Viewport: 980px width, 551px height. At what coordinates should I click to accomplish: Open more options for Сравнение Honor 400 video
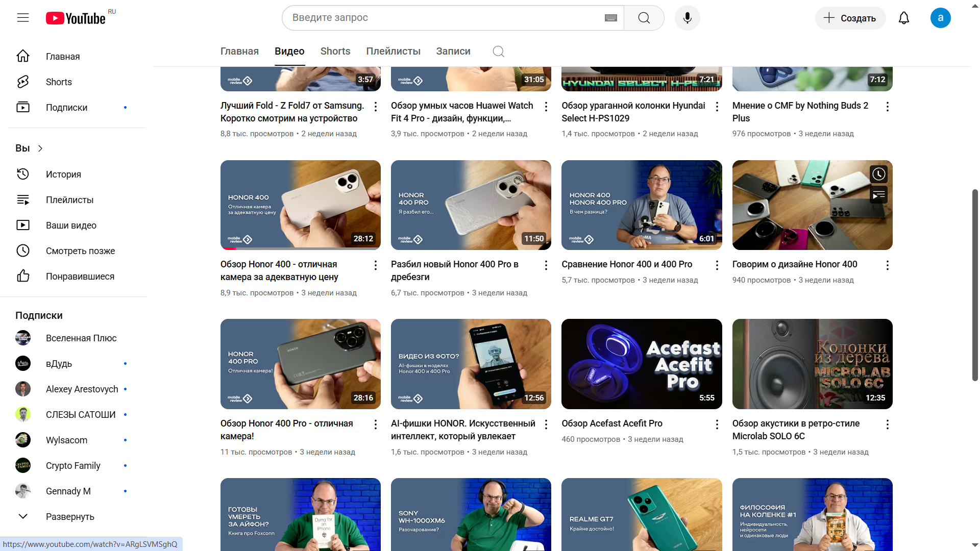pos(717,265)
